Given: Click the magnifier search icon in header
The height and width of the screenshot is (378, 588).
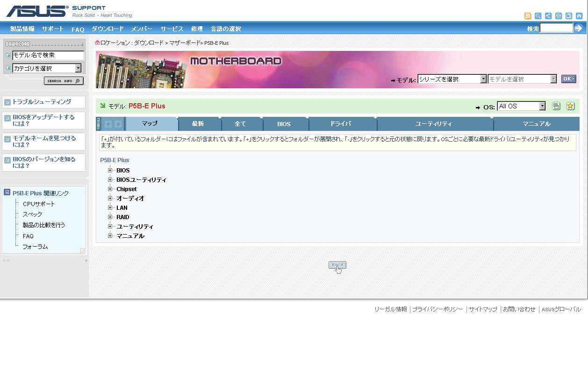Looking at the screenshot, I should click(538, 16).
